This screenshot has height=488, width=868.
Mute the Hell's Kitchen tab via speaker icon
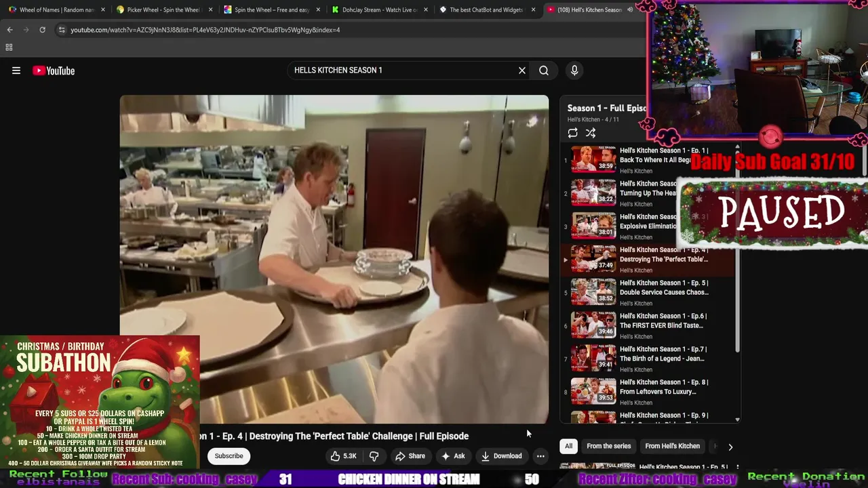coord(630,10)
